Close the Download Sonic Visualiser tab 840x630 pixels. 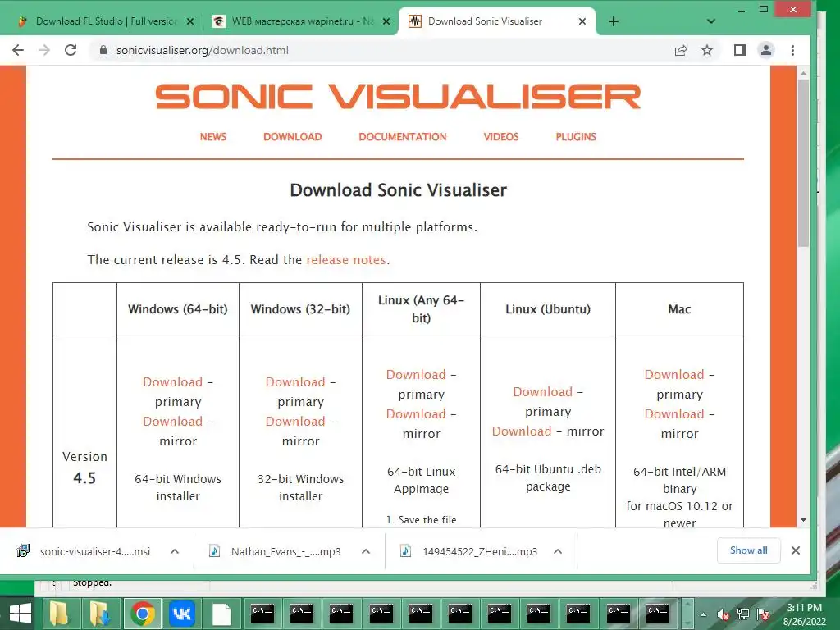tap(582, 21)
